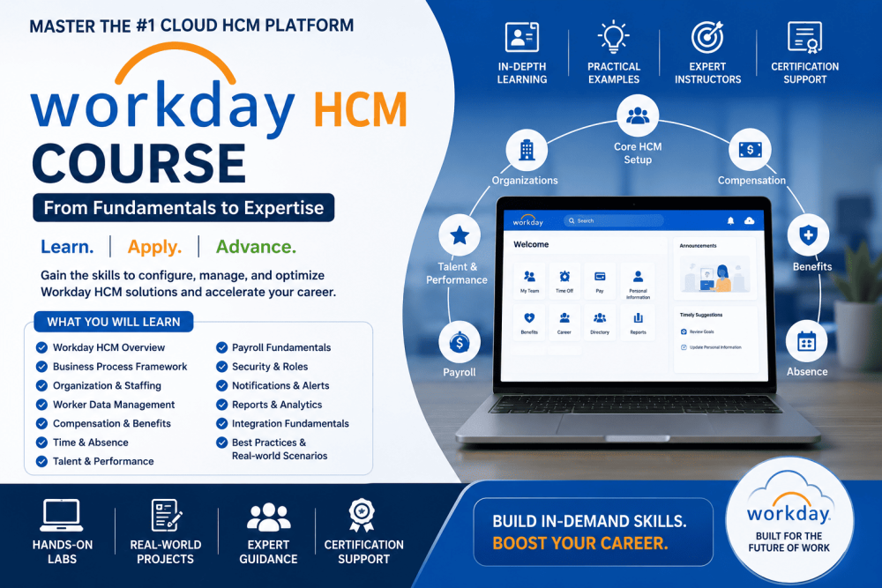Click Boost Your Career orange text
Screen dimensions: 882x588
click(x=580, y=544)
